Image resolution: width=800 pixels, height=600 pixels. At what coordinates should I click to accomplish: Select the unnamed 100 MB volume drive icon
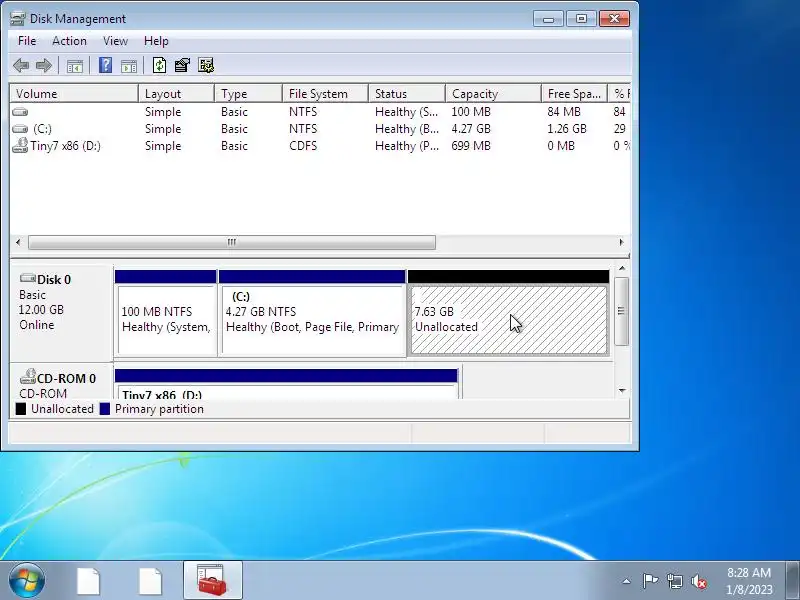coord(20,112)
